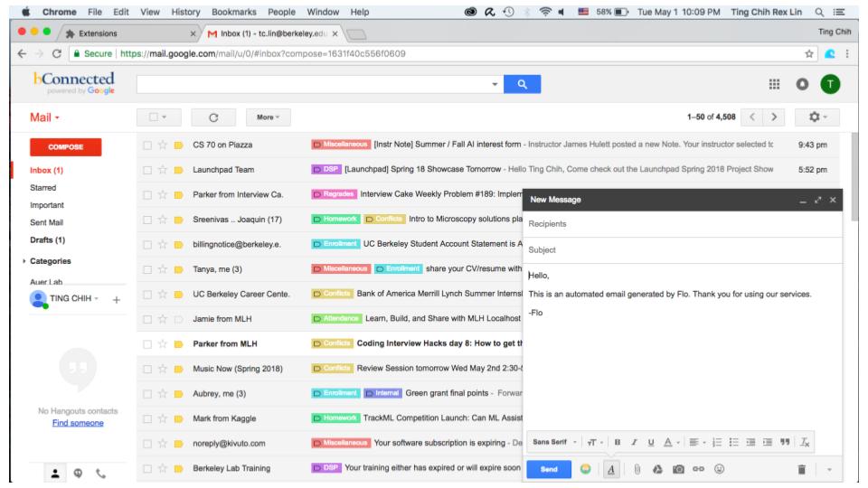Image resolution: width=868 pixels, height=488 pixels.
Task: Click the Subject field
Action: [x=684, y=250]
